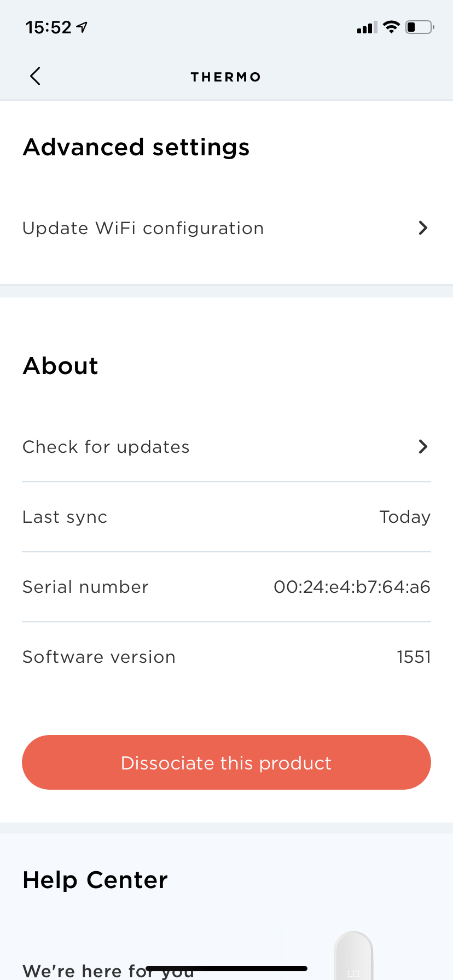
Task: Tap the Wi-Fi status icon
Action: tap(392, 27)
